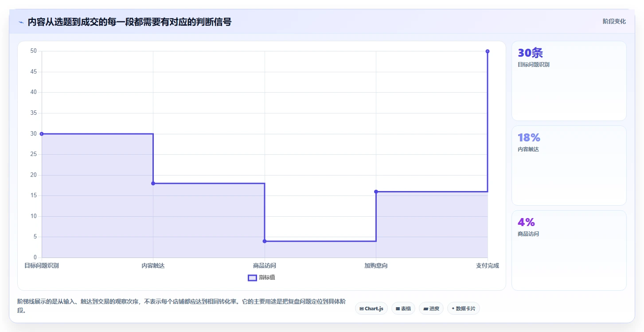Viewport: 644px width, 332px height.
Task: Click the y-axis tick label 25
Action: pyautogui.click(x=34, y=154)
